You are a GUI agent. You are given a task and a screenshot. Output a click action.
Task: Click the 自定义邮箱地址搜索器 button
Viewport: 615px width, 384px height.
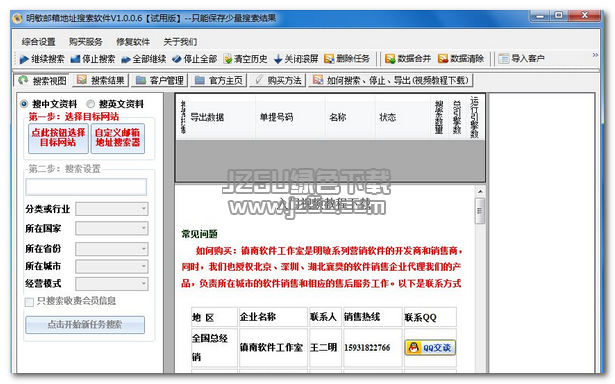point(118,138)
